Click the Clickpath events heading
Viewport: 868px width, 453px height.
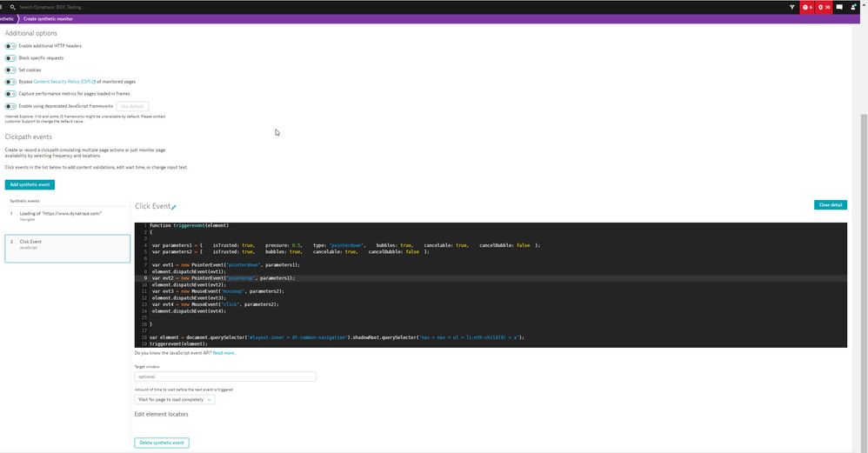[x=28, y=137]
